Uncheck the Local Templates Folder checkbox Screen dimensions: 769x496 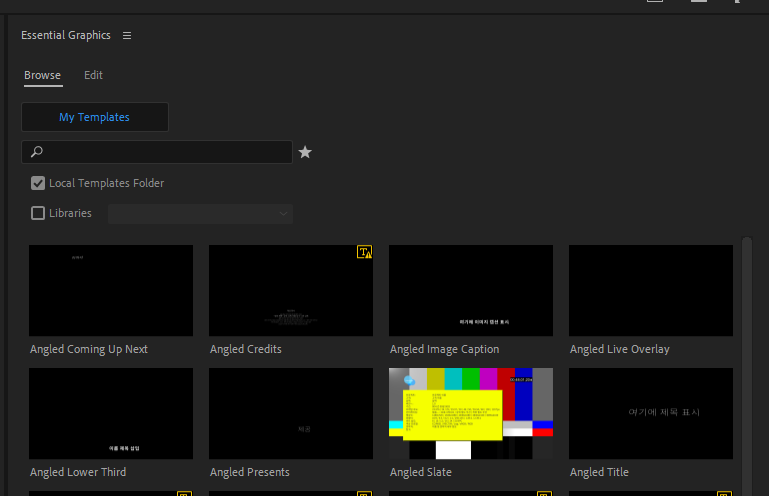(38, 183)
